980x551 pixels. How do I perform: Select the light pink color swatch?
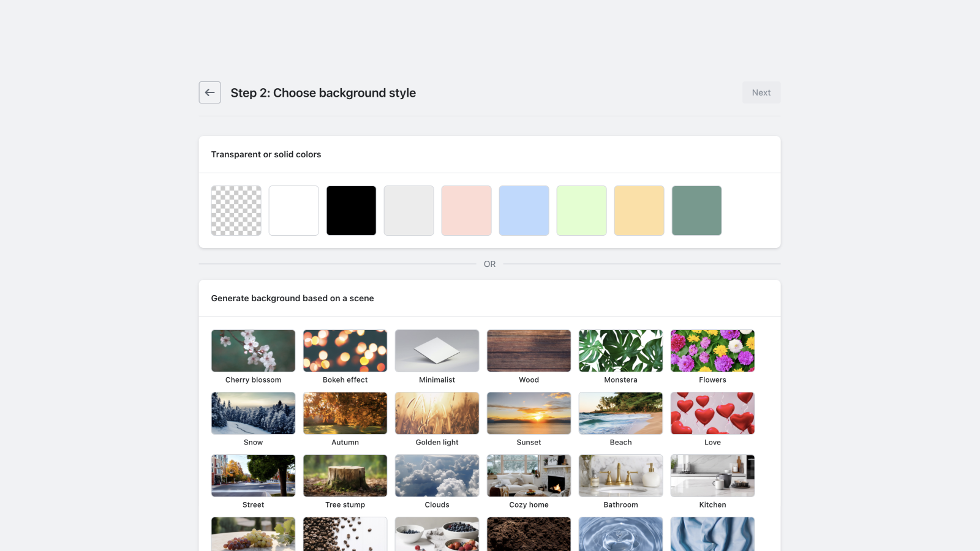[467, 211]
